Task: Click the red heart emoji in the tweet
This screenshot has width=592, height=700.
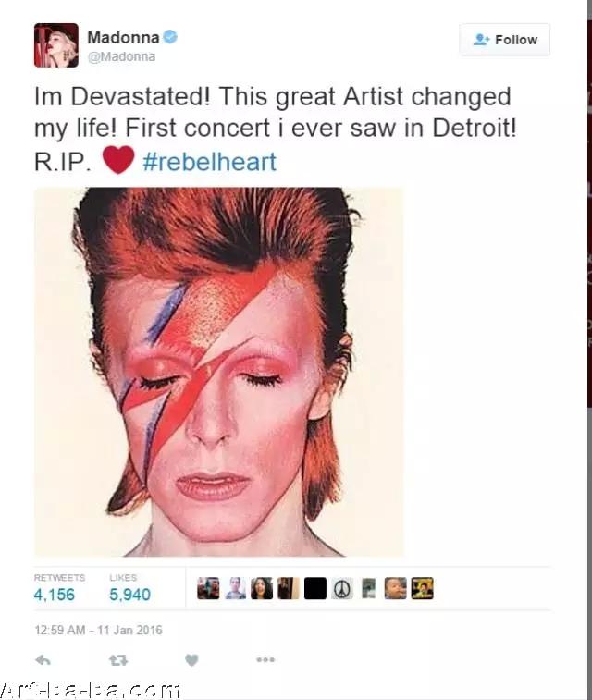Action: (118, 159)
